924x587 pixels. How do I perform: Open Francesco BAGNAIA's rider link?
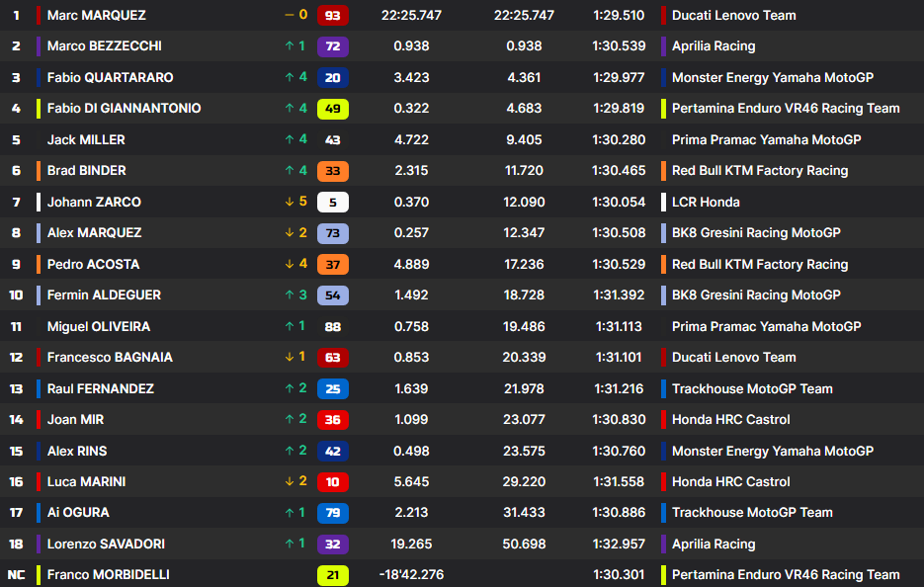pyautogui.click(x=108, y=358)
